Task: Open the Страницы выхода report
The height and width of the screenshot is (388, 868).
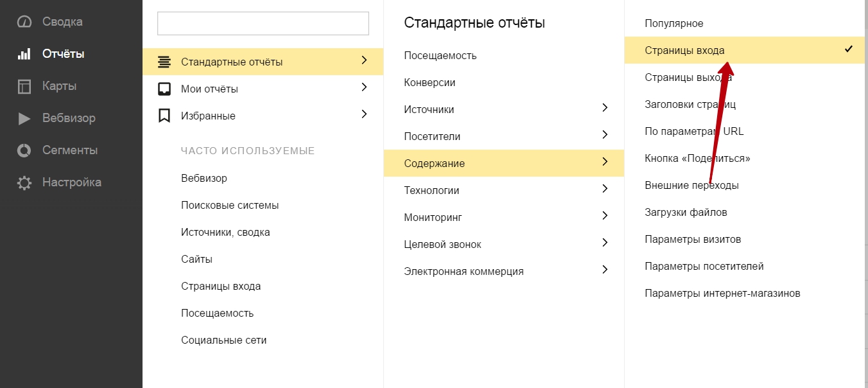Action: coord(688,77)
